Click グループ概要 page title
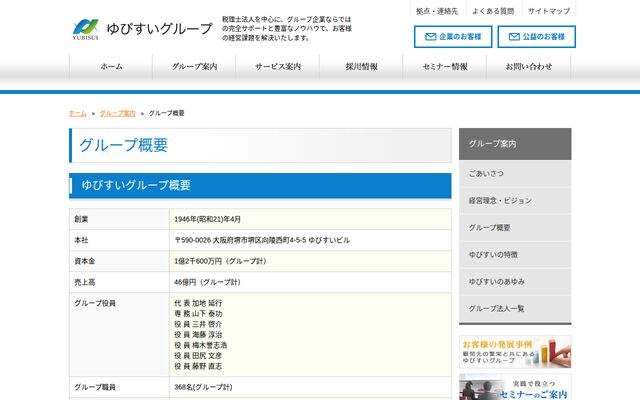Viewport: 640px width, 400px height. pos(123,145)
